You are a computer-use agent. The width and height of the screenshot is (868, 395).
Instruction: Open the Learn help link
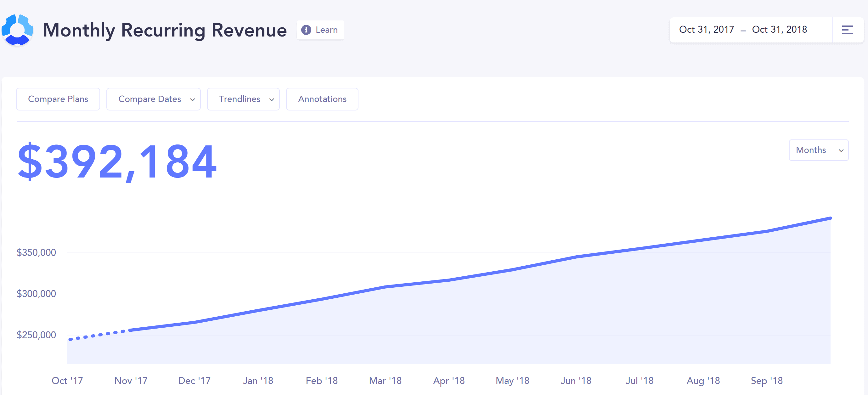tap(320, 30)
